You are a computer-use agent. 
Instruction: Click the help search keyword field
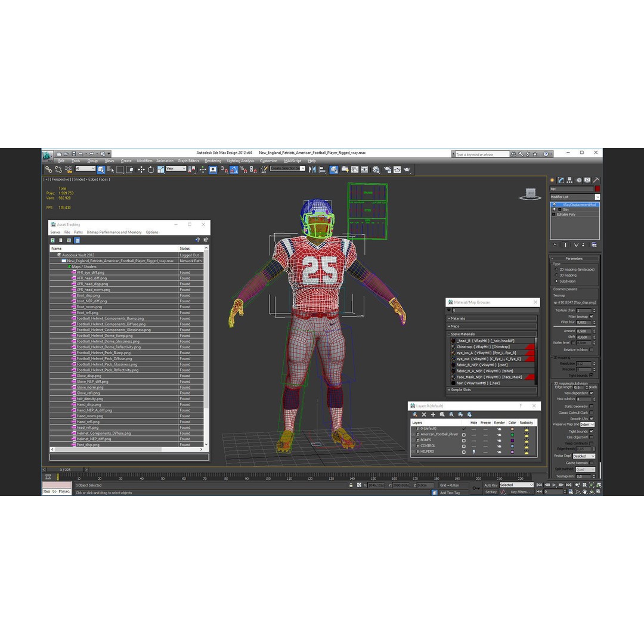(482, 154)
